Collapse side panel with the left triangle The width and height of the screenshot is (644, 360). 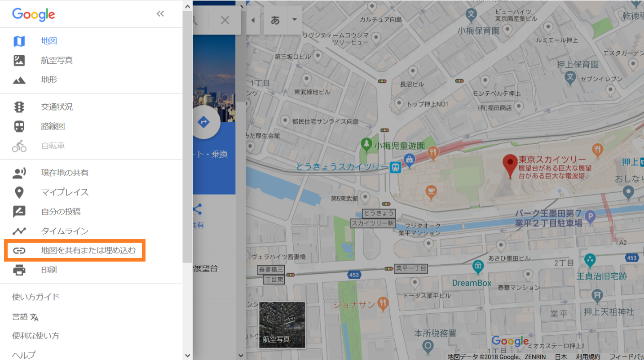point(253,20)
